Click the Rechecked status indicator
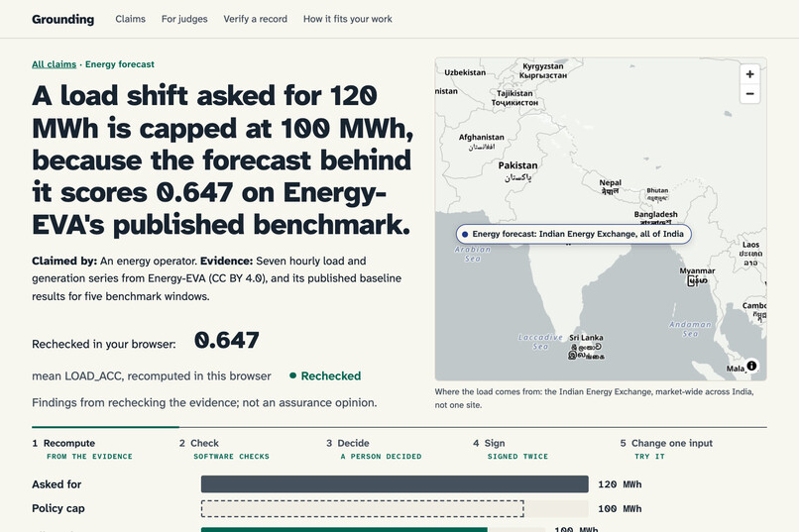The image size is (799, 532). pyautogui.click(x=325, y=375)
